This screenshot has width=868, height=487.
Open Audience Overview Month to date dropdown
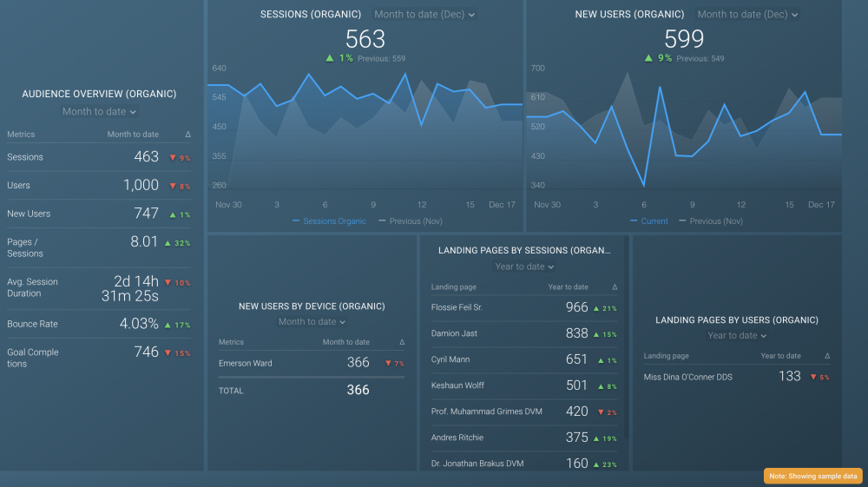(x=99, y=112)
